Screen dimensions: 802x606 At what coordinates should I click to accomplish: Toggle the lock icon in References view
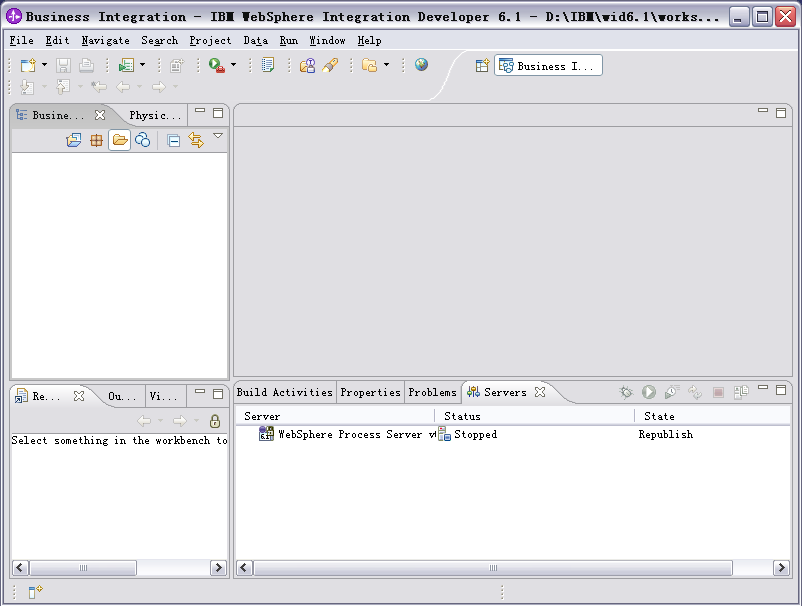(215, 421)
